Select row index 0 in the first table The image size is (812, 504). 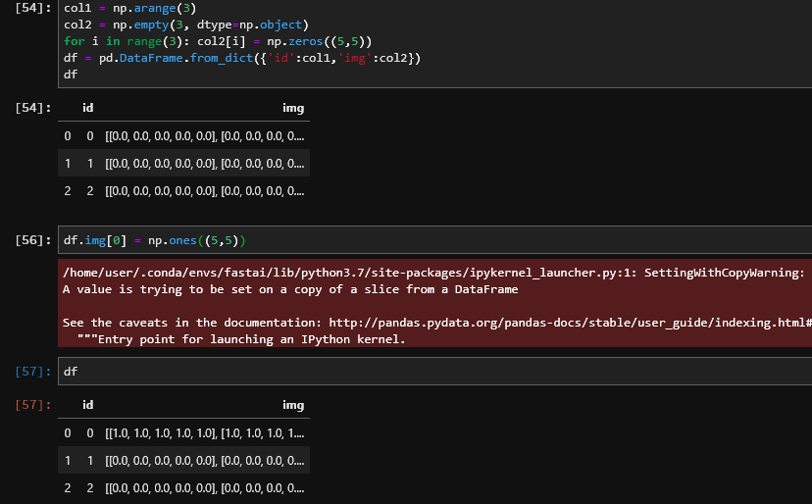(68, 135)
